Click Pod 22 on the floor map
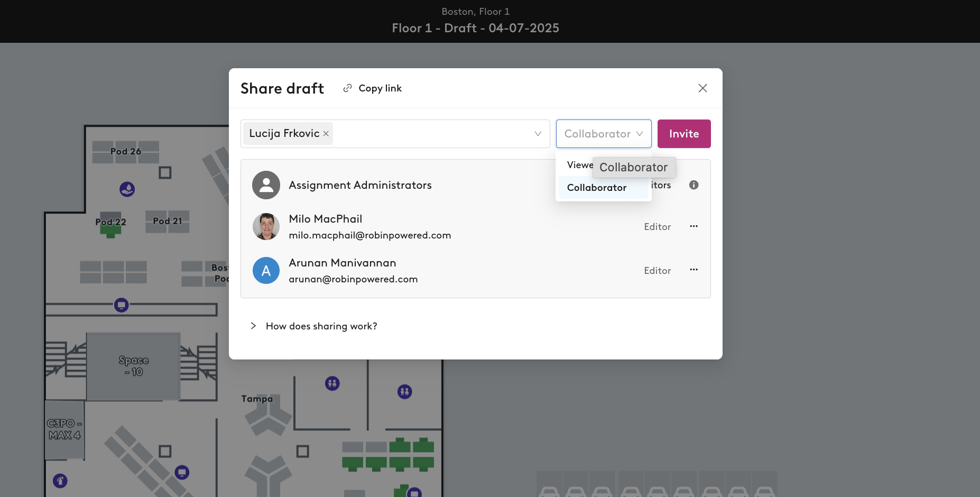The height and width of the screenshot is (497, 980). (110, 222)
